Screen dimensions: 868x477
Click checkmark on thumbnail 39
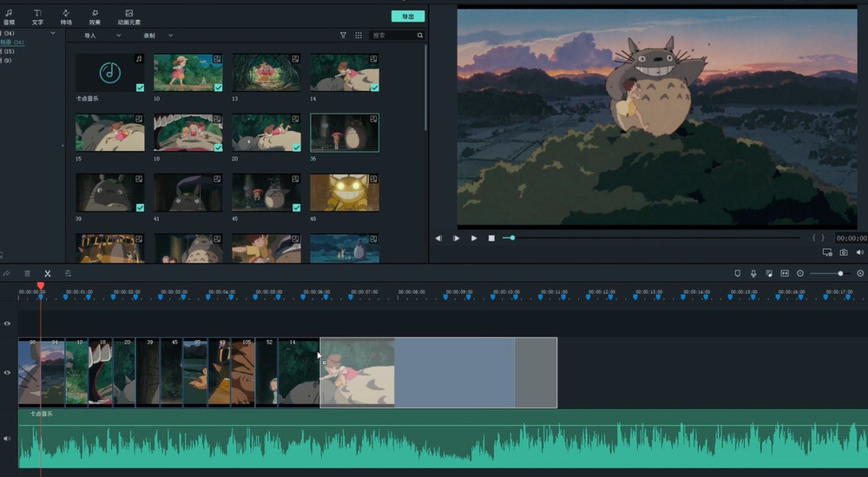[x=140, y=207]
